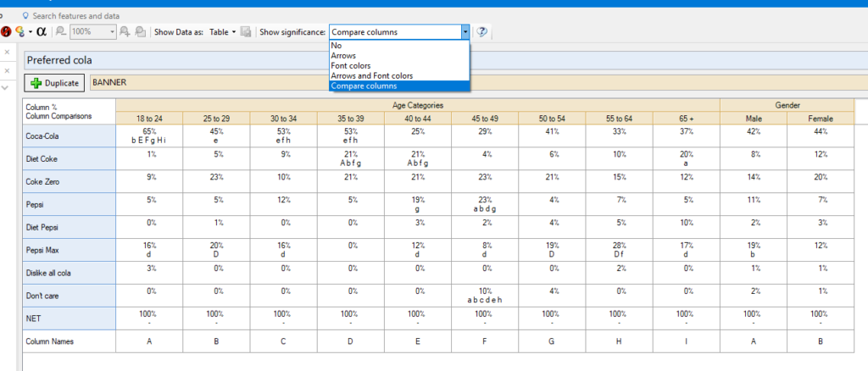868x371 pixels.
Task: Click the Diet Coke 20% cell for 65 +
Action: pyautogui.click(x=686, y=158)
